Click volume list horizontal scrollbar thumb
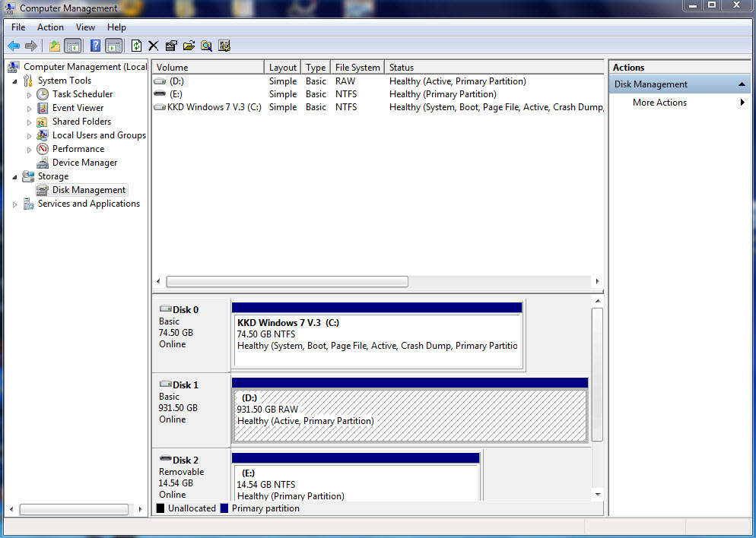 (x=287, y=281)
